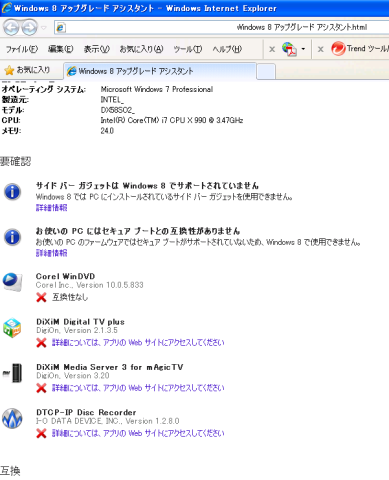Click the IE icon on the page tab

click(71, 71)
